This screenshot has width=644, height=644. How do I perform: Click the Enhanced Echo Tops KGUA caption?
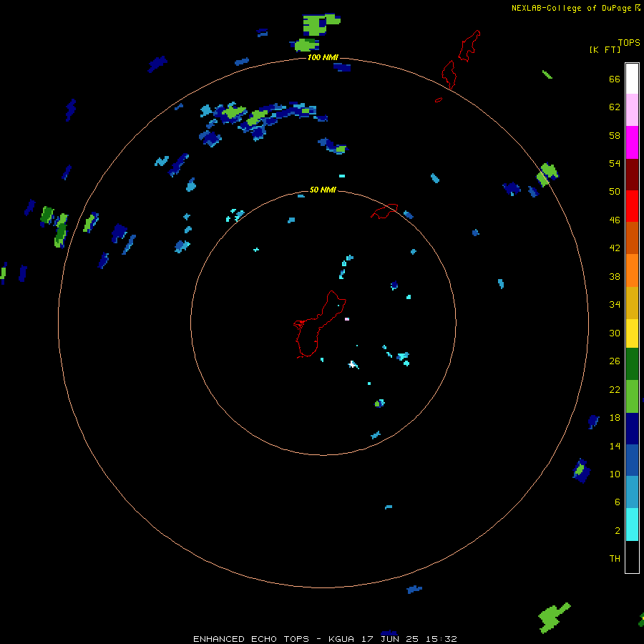[x=325, y=639]
